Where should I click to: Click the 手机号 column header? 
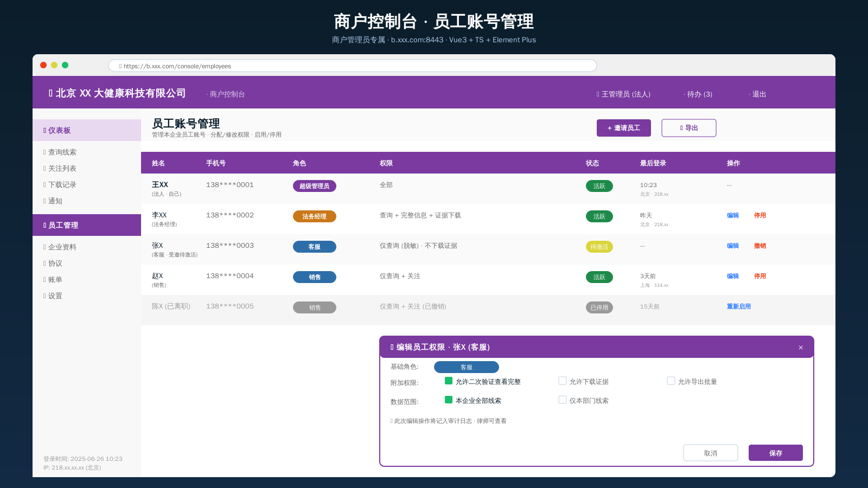(x=216, y=163)
